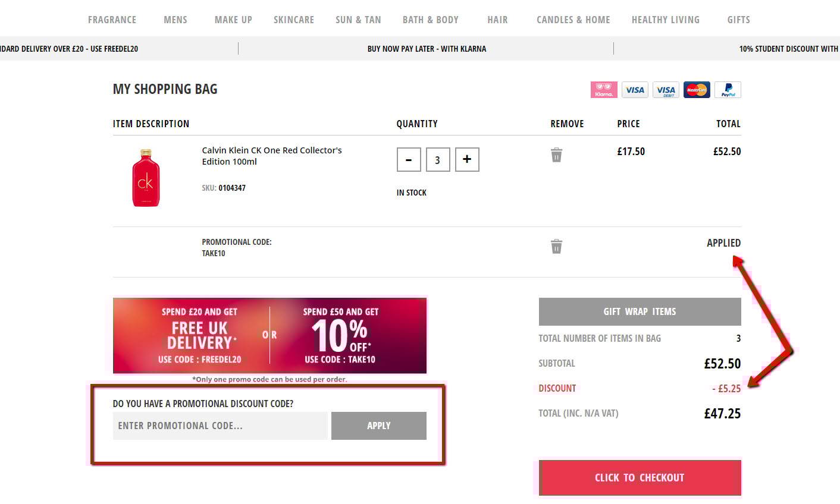Viewport: 840px width, 504px height.
Task: Remove the Calvin Klein item via trash icon
Action: [556, 154]
